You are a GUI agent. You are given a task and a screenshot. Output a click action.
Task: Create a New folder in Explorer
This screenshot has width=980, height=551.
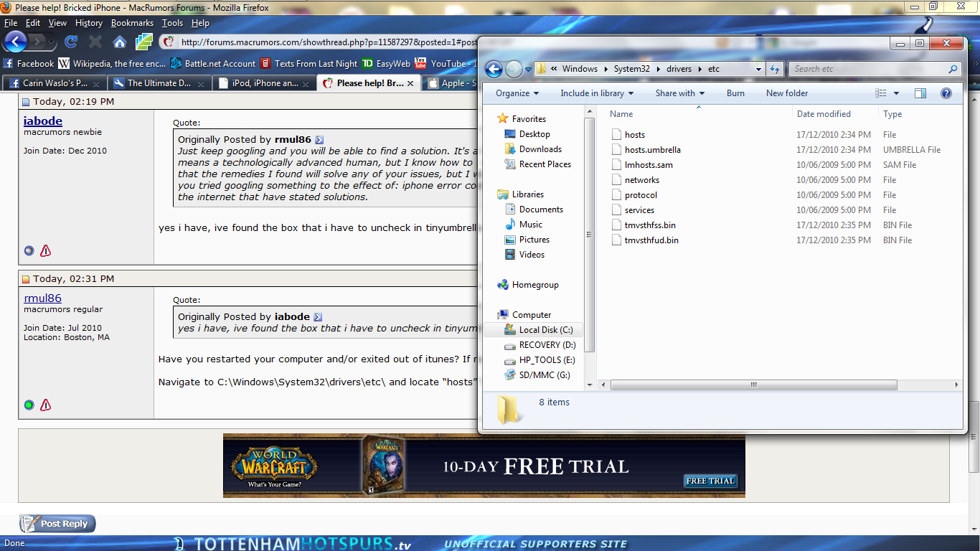[787, 93]
